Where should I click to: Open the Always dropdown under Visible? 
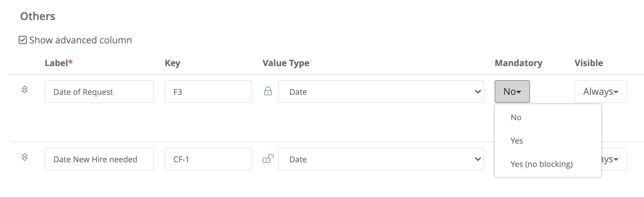tap(600, 91)
